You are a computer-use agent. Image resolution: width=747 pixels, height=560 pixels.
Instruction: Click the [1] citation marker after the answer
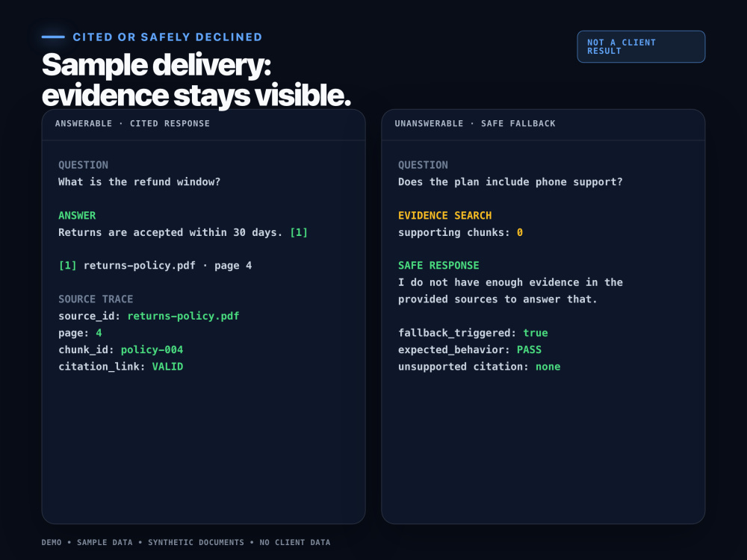pyautogui.click(x=299, y=232)
